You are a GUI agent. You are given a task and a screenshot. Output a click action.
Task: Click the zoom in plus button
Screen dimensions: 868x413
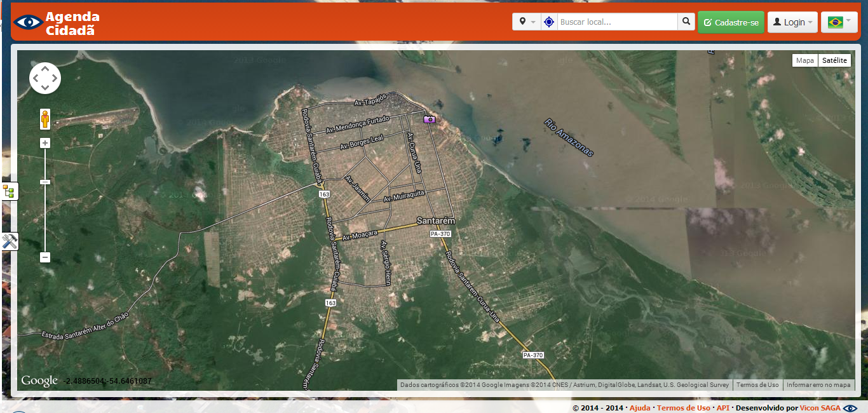[x=45, y=143]
